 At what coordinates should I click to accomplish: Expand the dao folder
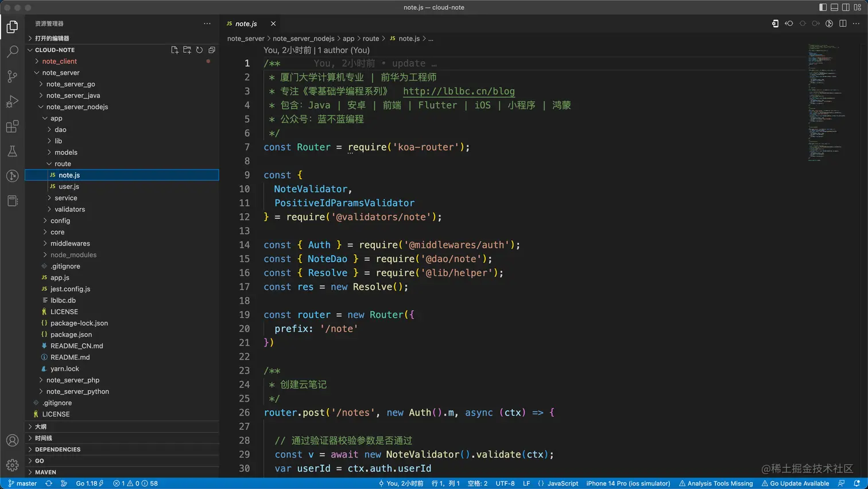point(122,130)
